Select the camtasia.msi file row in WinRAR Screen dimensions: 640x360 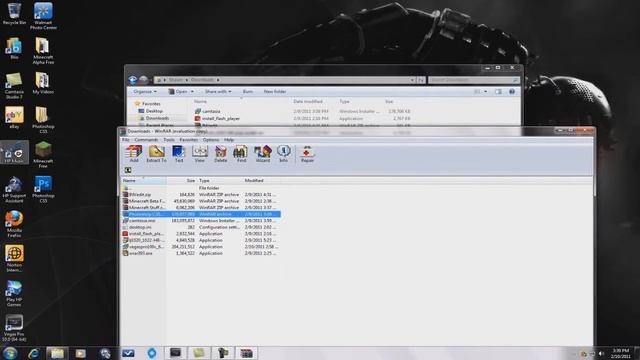[201, 221]
